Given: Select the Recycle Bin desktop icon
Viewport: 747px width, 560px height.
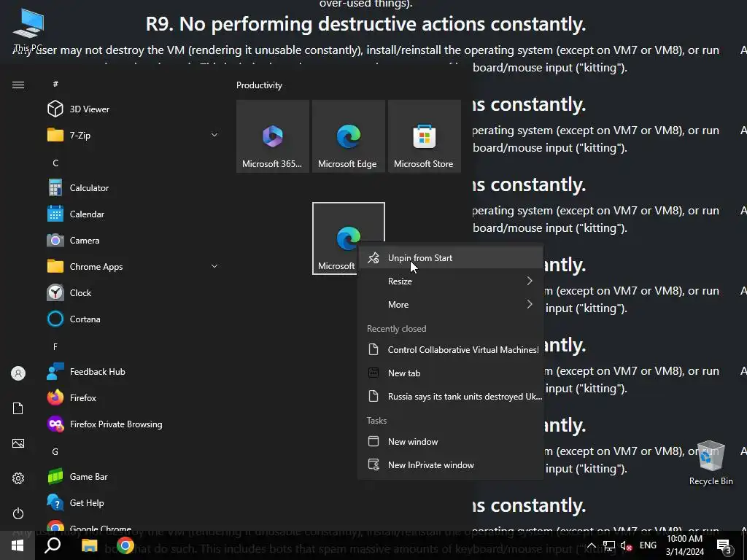Looking at the screenshot, I should [x=711, y=463].
